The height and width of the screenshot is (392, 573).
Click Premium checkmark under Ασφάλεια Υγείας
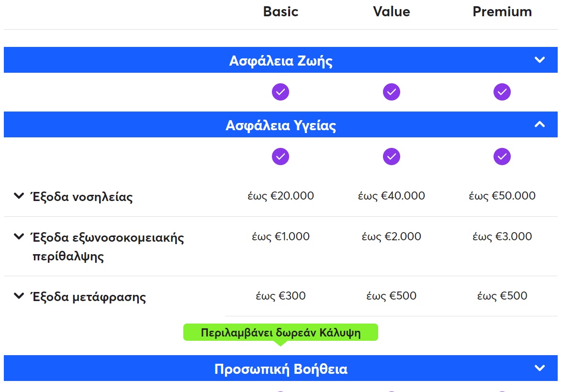pyautogui.click(x=502, y=157)
